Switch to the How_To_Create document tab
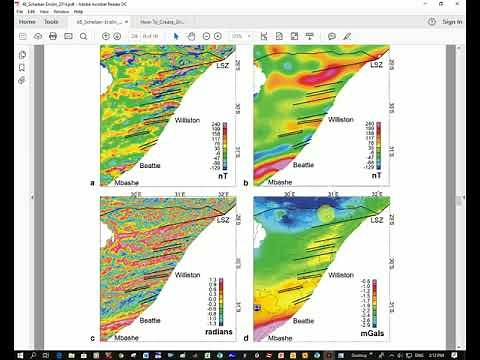 (162, 22)
